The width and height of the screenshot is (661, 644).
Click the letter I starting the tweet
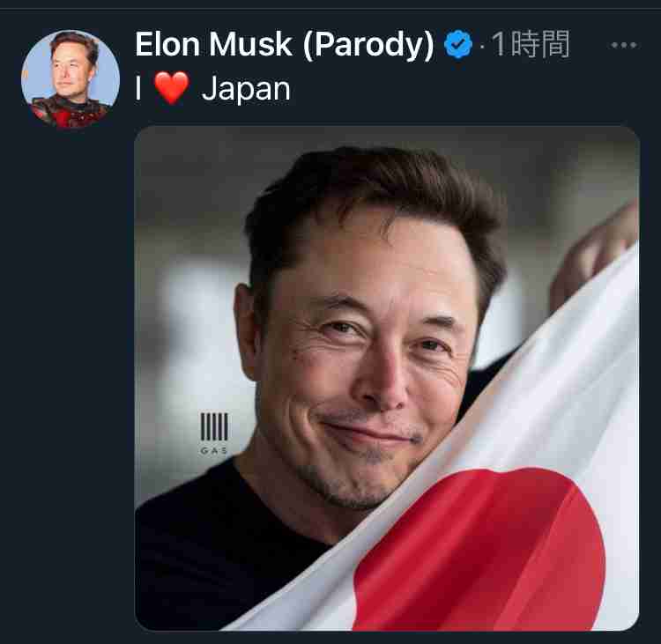pyautogui.click(x=137, y=88)
